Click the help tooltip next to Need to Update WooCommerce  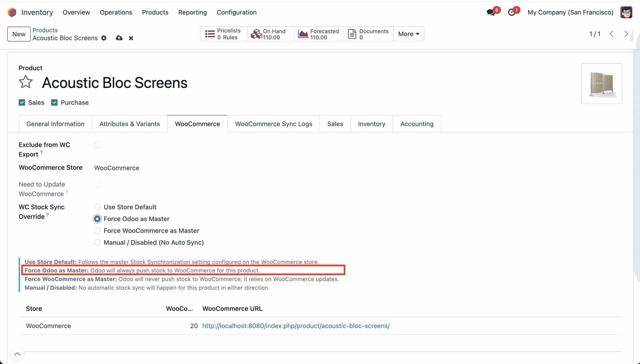click(x=67, y=192)
